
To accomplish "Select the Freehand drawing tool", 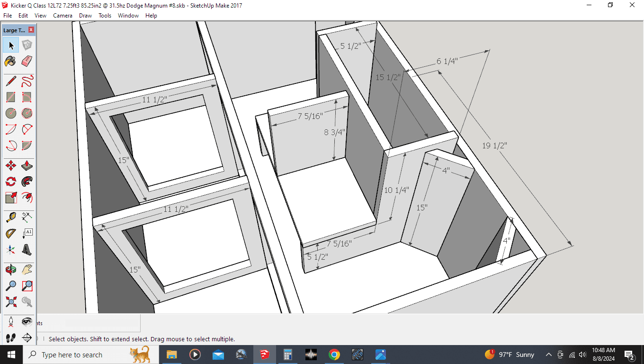I will [x=27, y=81].
